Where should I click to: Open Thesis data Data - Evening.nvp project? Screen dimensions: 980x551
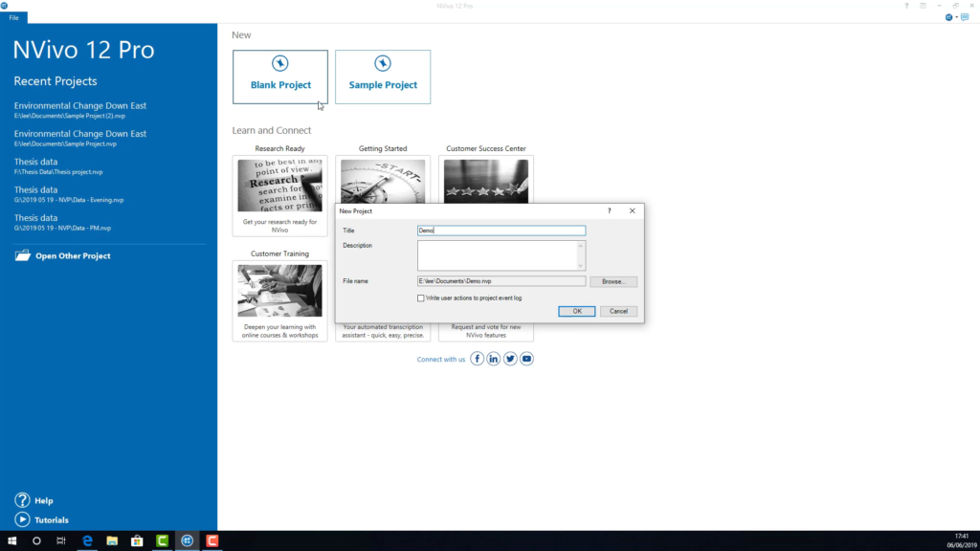[69, 194]
